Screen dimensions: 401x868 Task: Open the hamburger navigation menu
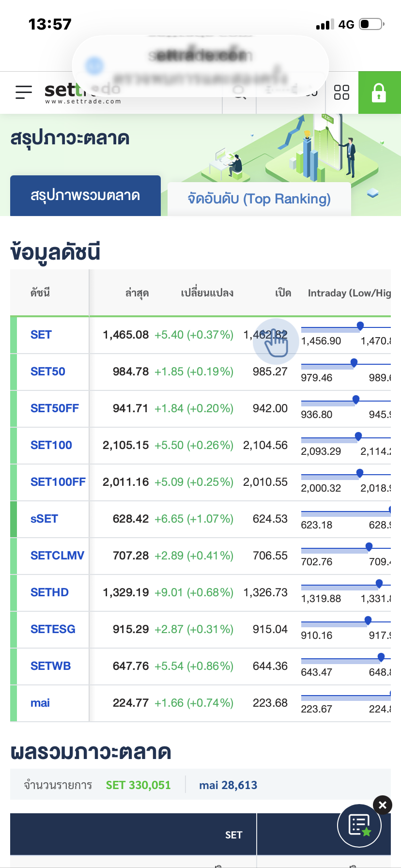pyautogui.click(x=24, y=92)
